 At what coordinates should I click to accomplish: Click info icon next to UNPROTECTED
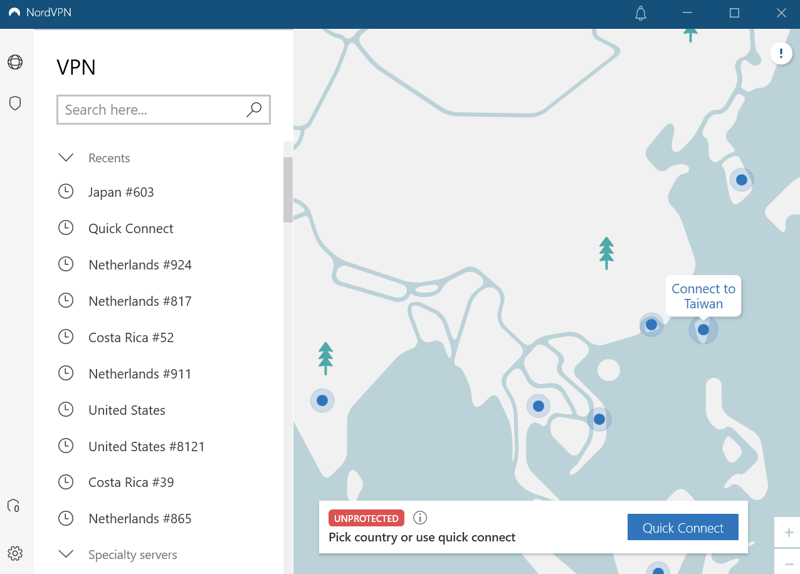click(x=420, y=518)
